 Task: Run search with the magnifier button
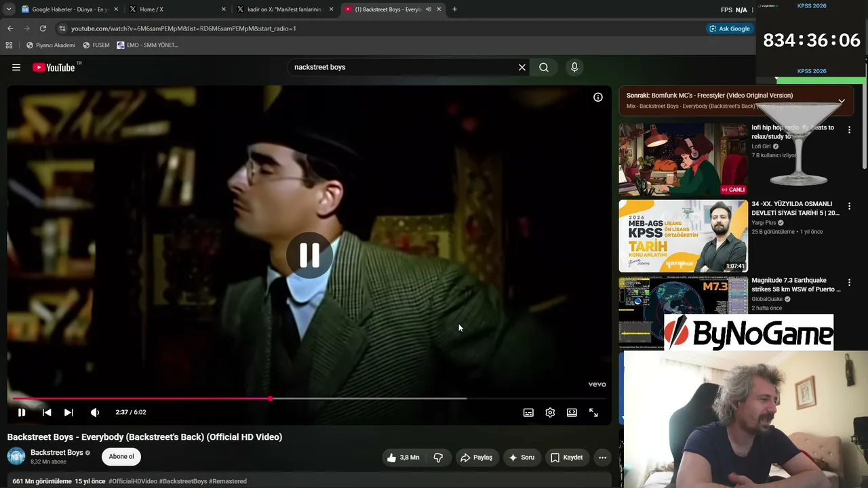(x=544, y=67)
